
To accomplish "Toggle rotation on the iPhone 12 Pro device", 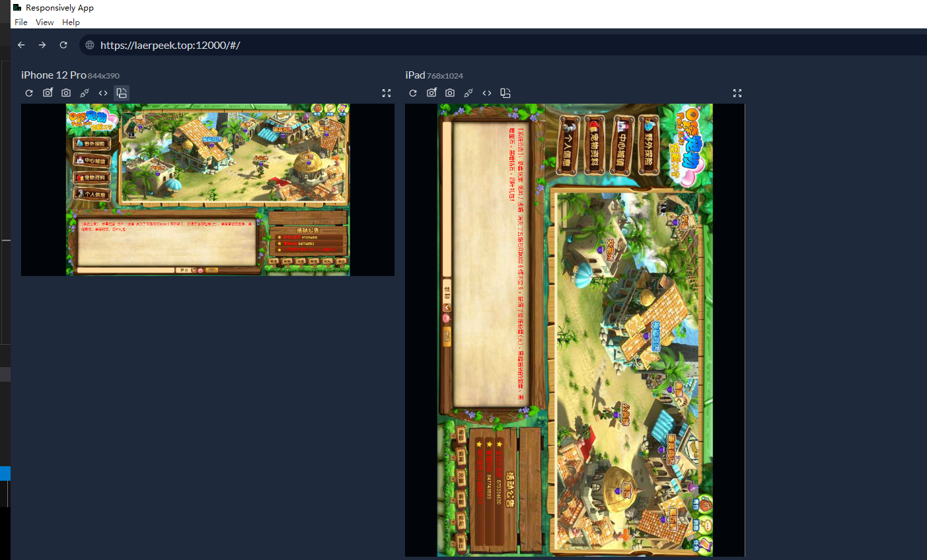I will point(122,93).
